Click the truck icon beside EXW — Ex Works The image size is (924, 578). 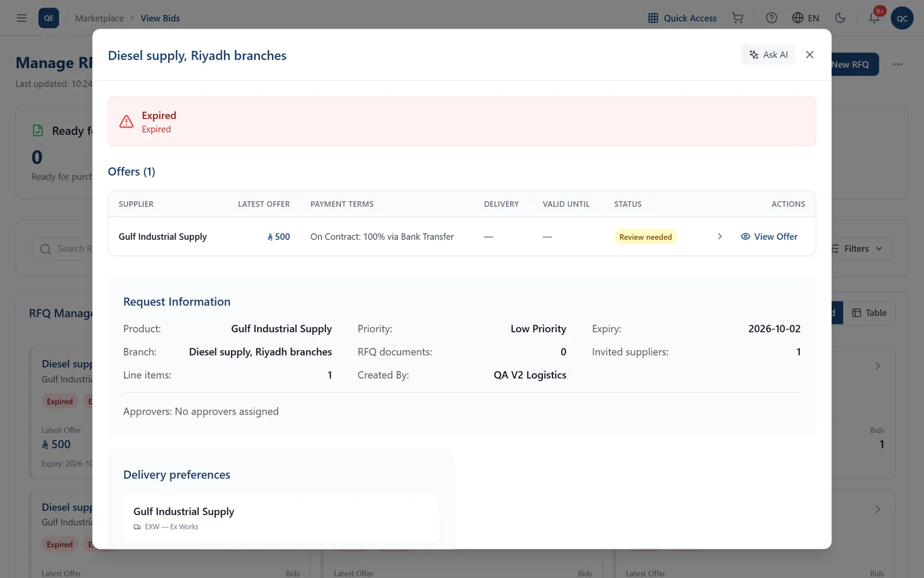[137, 527]
